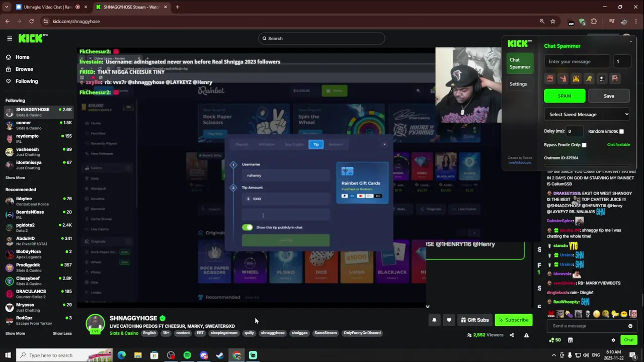Click the green Subscribe button
The image size is (644, 362).
click(513, 320)
